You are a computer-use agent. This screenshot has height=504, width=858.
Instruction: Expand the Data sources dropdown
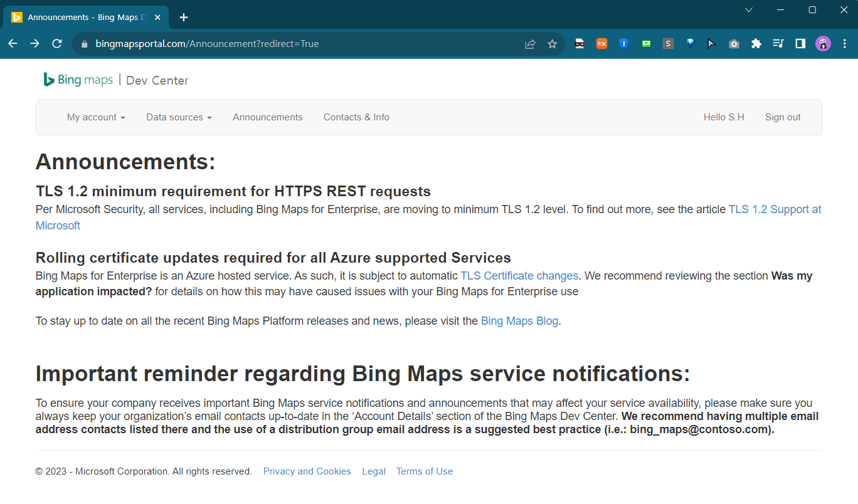click(x=179, y=117)
